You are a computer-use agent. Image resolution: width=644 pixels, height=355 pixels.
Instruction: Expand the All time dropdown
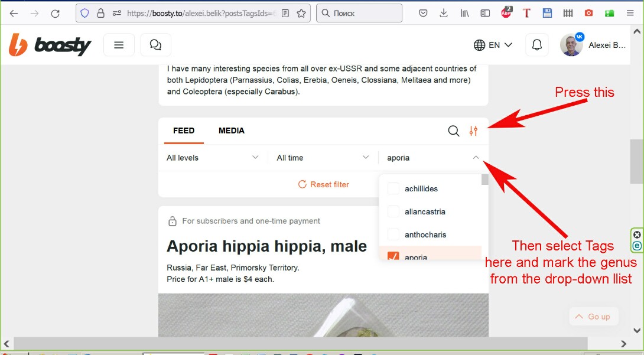click(x=323, y=158)
